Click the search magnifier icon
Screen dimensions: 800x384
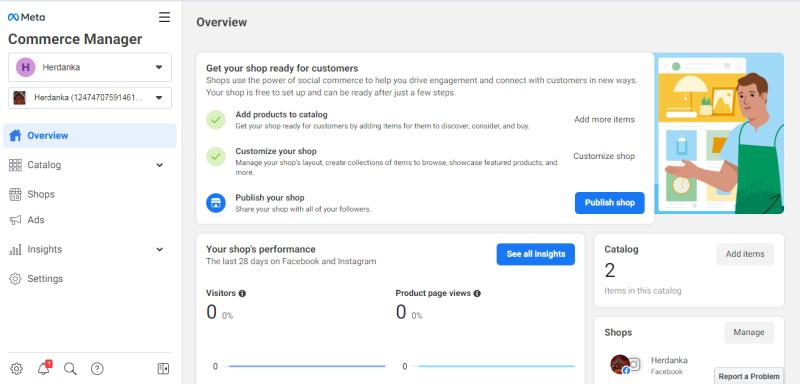[x=70, y=368]
